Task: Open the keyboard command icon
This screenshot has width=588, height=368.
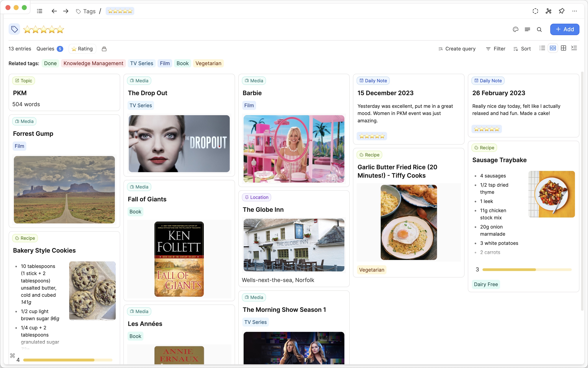Action: coord(12,356)
